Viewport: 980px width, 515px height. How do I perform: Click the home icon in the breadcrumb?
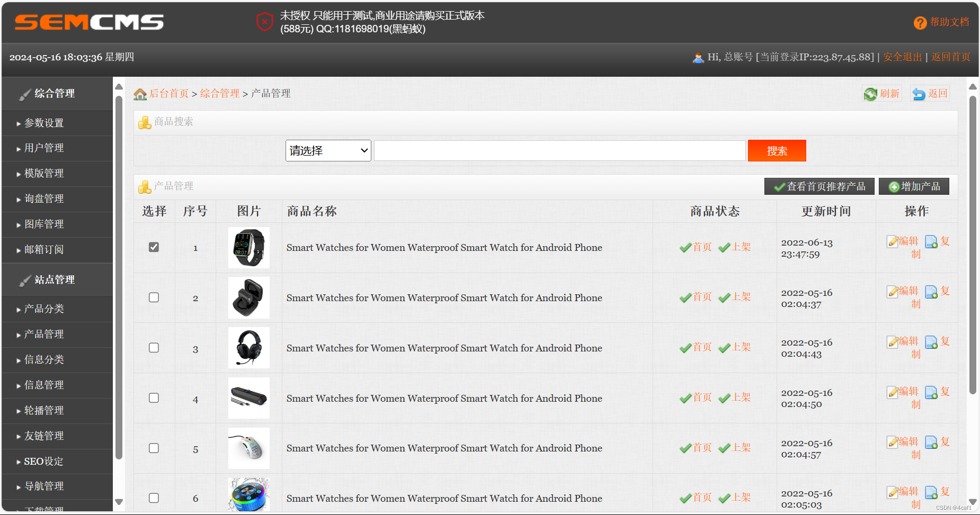139,93
